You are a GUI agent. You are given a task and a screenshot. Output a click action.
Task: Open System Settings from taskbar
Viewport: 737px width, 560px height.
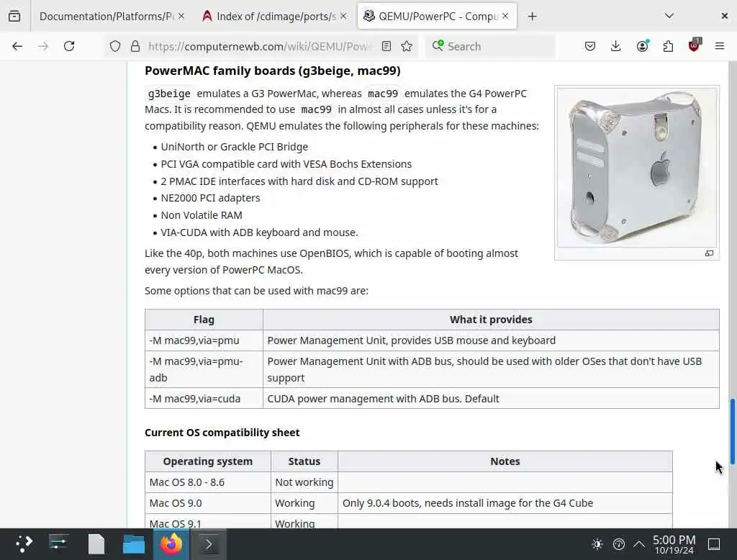[59, 544]
